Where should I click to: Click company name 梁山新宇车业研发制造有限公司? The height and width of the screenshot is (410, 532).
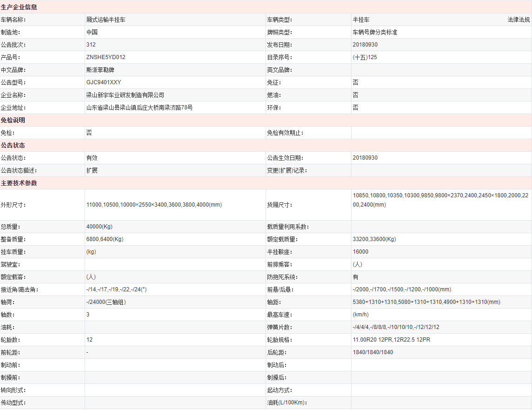pyautogui.click(x=125, y=95)
